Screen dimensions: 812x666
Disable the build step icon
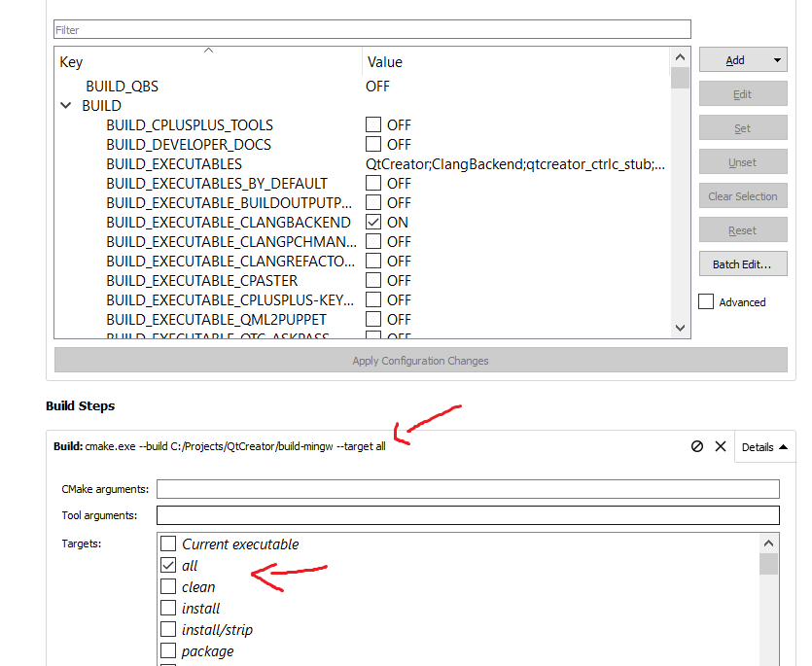tap(696, 446)
